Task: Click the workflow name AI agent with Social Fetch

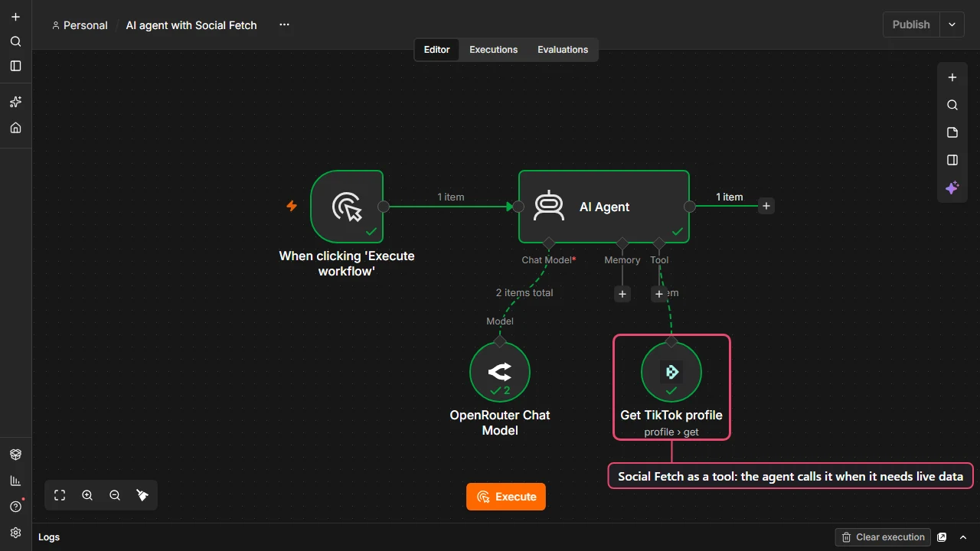Action: [x=191, y=25]
